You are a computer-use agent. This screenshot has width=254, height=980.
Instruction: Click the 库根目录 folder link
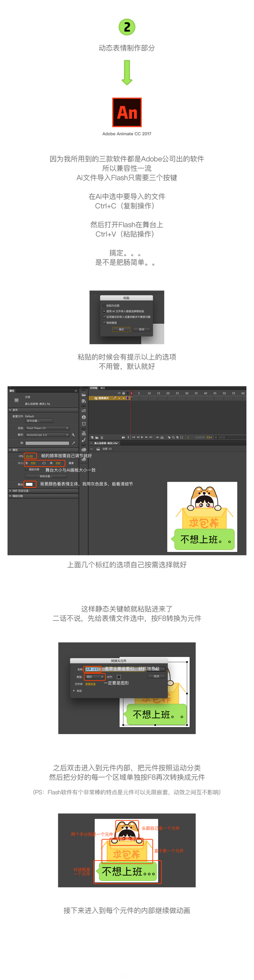(x=90, y=684)
